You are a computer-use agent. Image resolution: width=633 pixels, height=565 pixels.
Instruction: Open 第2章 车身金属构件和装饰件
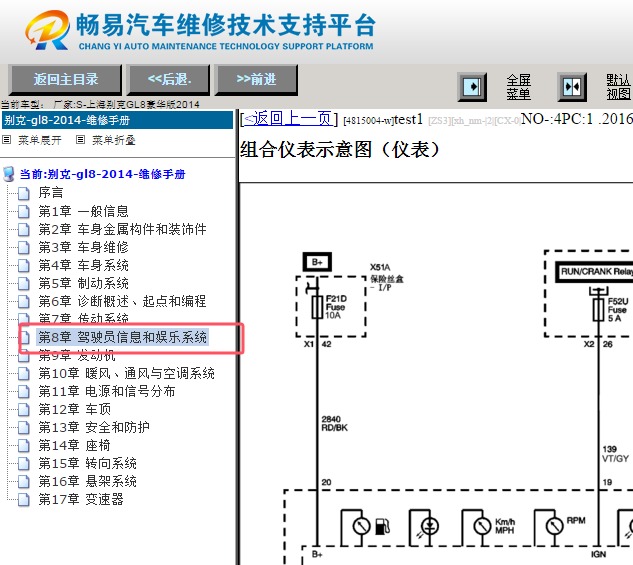point(122,229)
